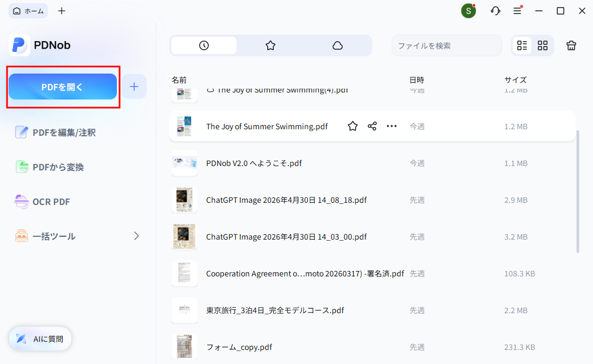Image resolution: width=593 pixels, height=364 pixels.
Task: Open more options for Summer Swimming.pdf
Action: tap(391, 126)
